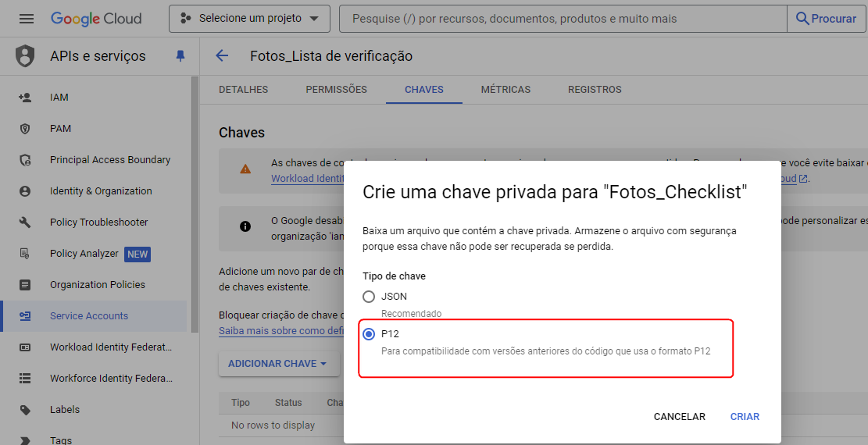Click the APIs e serviços shield icon

click(25, 56)
